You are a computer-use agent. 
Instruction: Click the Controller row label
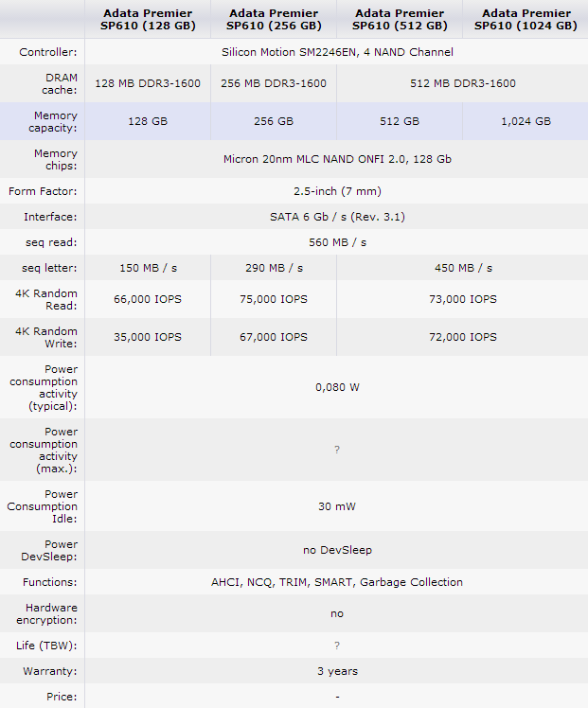(48, 52)
